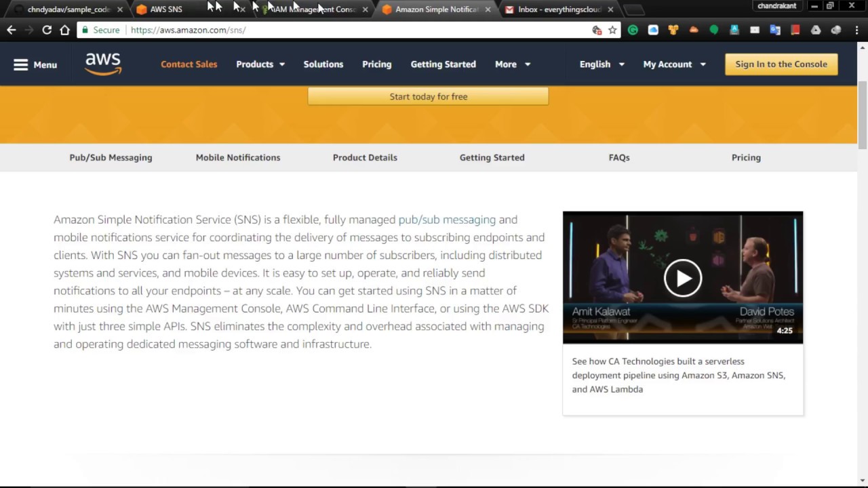Open Pricing in the sub navigation bar

[746, 157]
